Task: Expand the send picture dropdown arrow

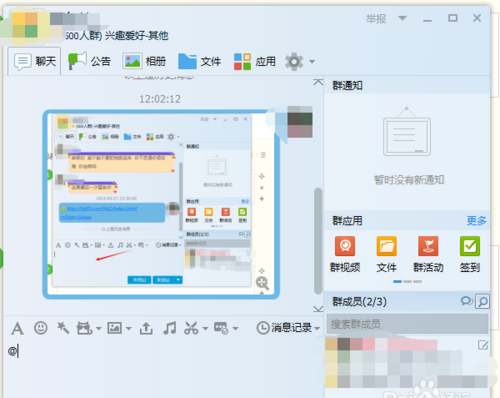Action: pos(129,329)
